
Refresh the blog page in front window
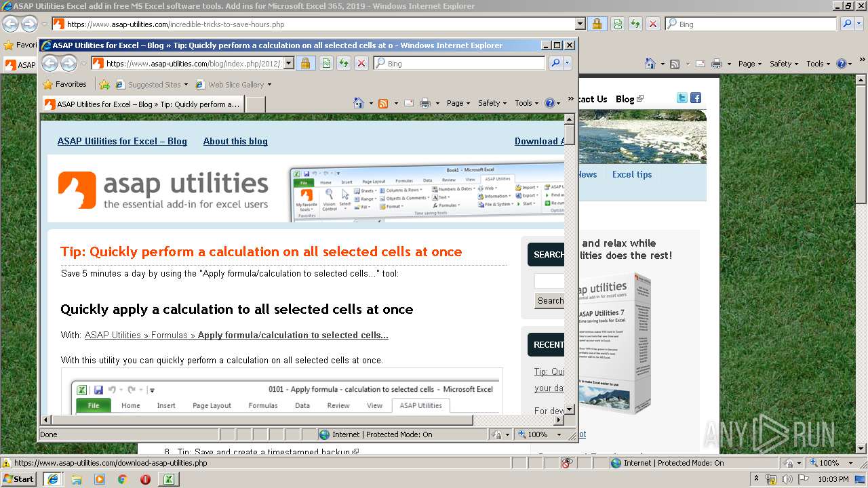[343, 63]
